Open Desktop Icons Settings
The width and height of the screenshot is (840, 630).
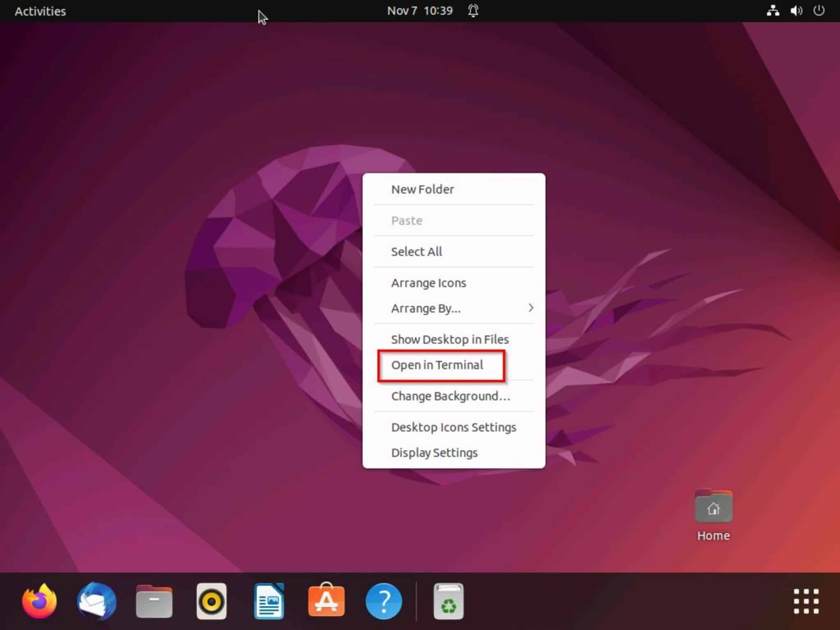[454, 427]
